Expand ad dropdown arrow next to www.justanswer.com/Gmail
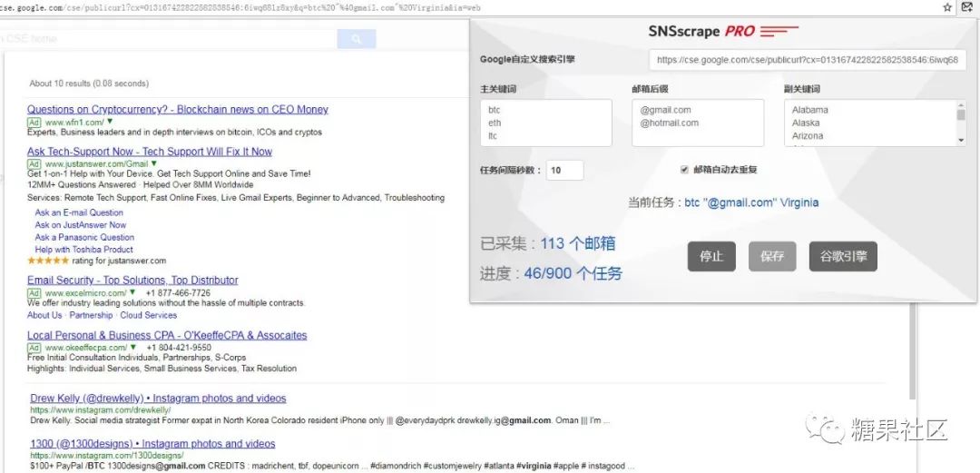This screenshot has width=980, height=473. click(x=153, y=164)
